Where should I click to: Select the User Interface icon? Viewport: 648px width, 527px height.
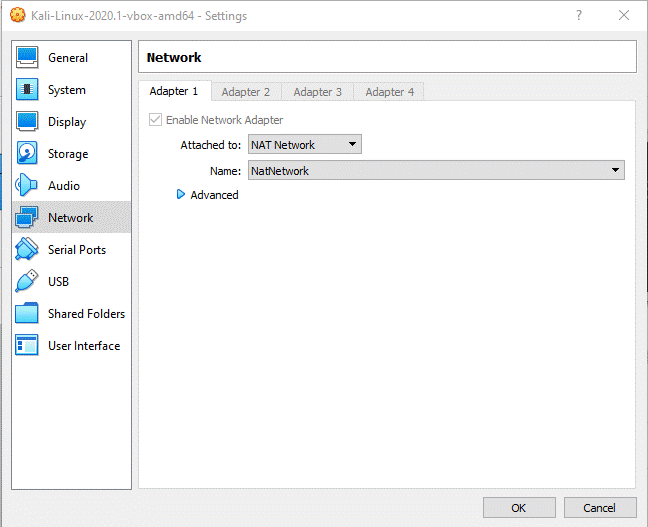pos(28,346)
